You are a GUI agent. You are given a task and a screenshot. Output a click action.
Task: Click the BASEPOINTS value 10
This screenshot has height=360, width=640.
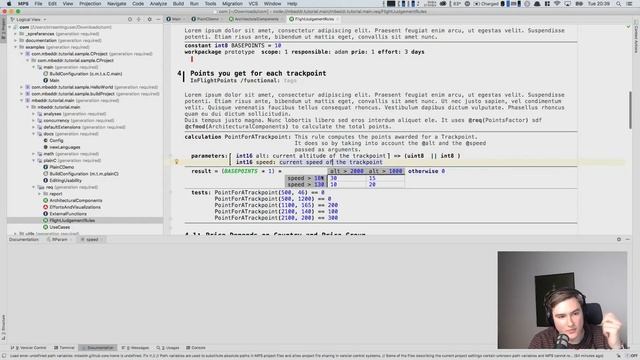coord(278,45)
